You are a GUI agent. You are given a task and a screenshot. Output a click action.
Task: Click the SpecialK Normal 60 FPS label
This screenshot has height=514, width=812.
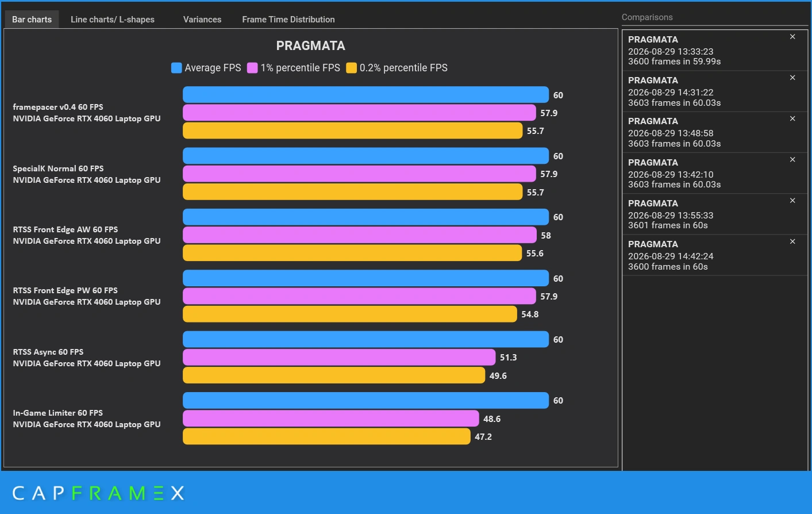coord(58,168)
